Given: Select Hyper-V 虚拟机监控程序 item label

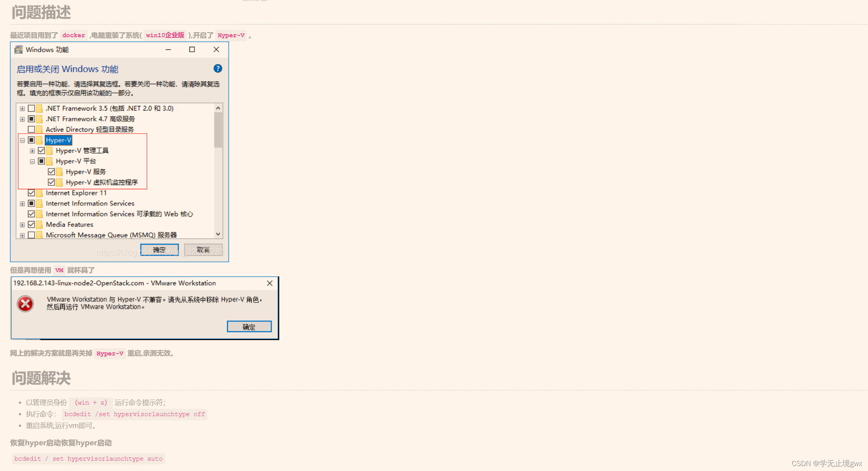Looking at the screenshot, I should 102,182.
